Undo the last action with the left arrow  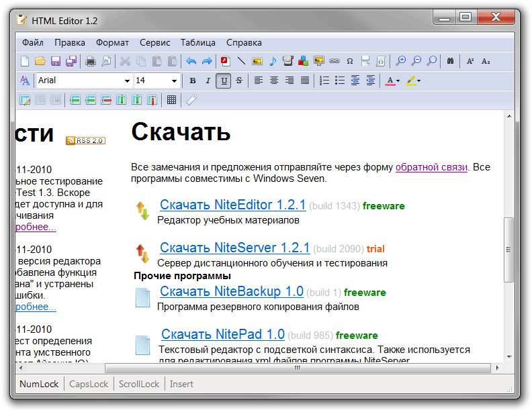pyautogui.click(x=191, y=61)
